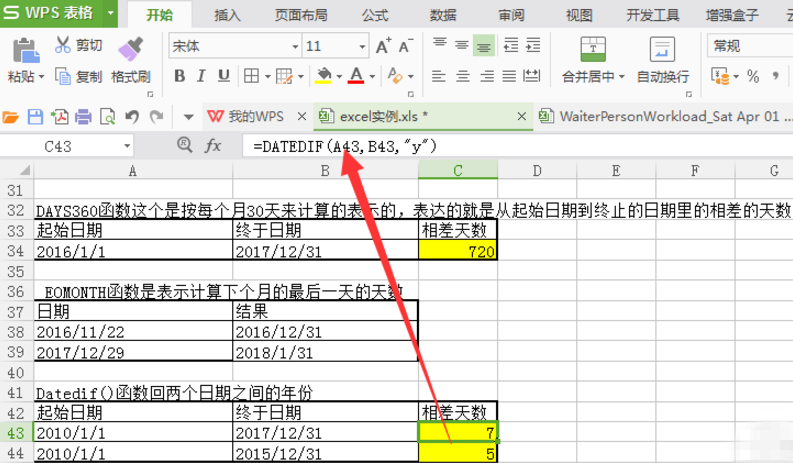Open the borders dropdown arrow

(267, 77)
